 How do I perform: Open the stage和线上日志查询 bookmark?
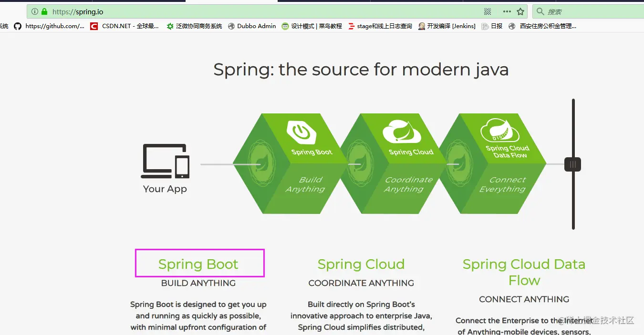click(x=380, y=26)
